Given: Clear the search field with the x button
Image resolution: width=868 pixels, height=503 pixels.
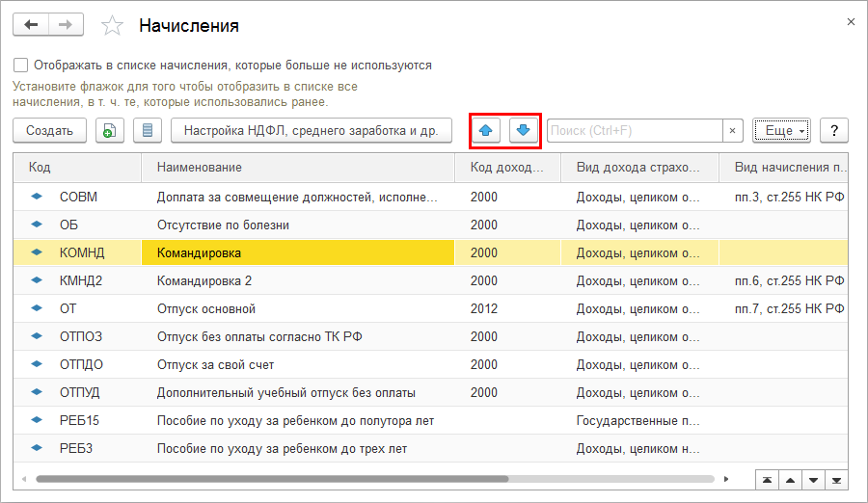Looking at the screenshot, I should [x=733, y=131].
